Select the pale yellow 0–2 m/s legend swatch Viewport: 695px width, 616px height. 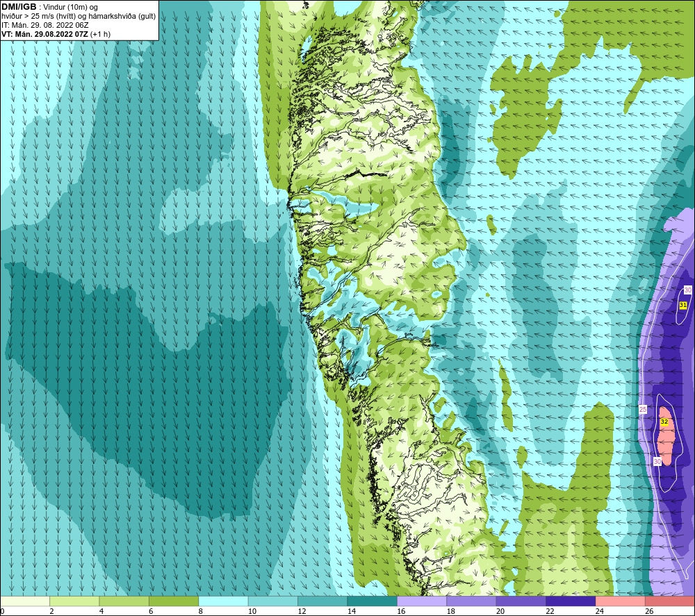(25, 601)
